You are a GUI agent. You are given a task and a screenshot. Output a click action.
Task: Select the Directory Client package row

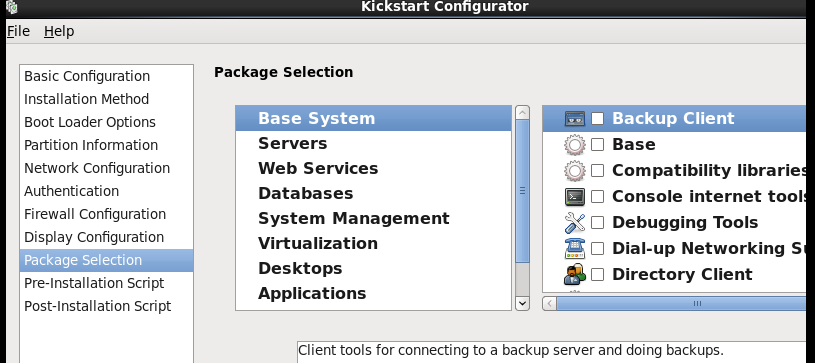pyautogui.click(x=674, y=275)
